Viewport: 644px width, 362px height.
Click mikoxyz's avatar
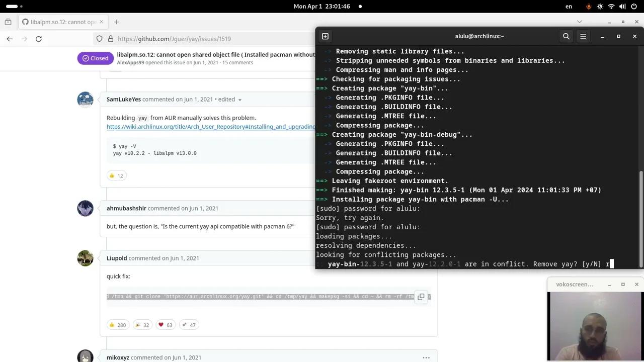coord(85,356)
